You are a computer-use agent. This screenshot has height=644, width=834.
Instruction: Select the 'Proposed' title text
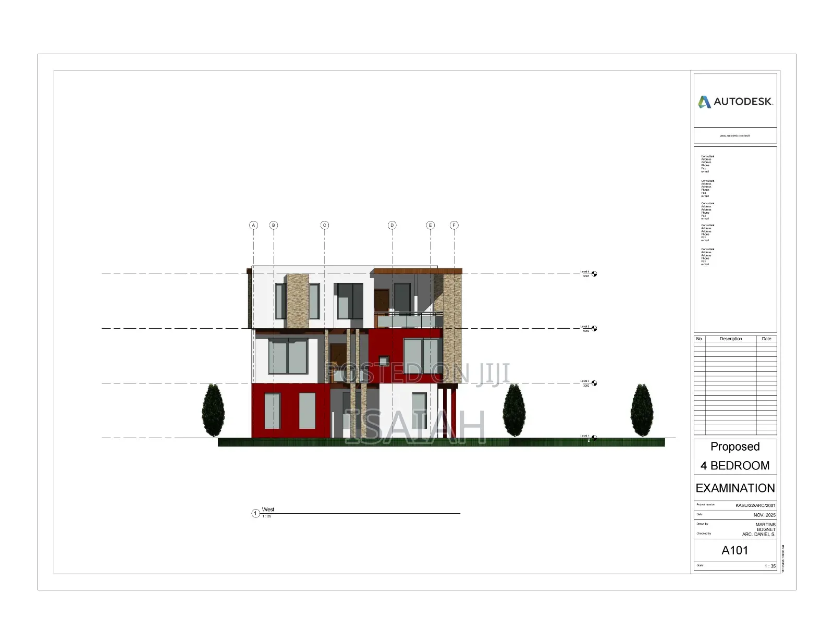pos(735,447)
